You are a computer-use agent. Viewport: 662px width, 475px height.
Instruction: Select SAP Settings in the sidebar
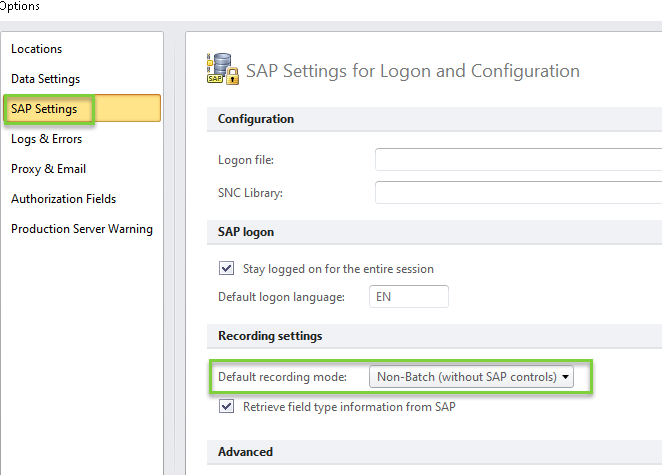click(44, 109)
